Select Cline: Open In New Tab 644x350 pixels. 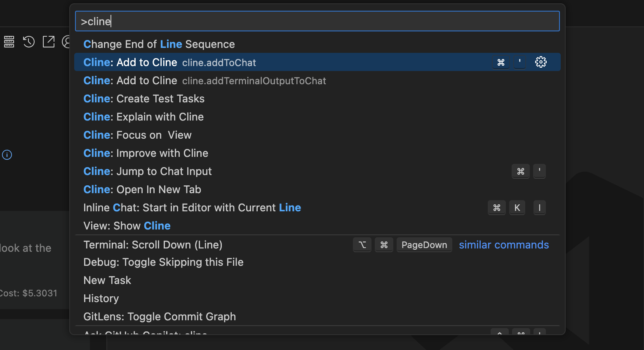(x=317, y=189)
